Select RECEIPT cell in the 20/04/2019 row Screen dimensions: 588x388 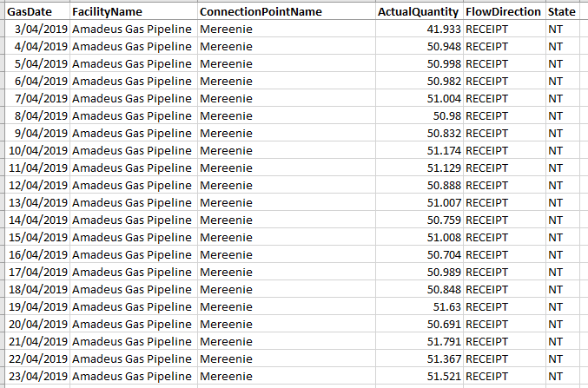[x=505, y=324]
